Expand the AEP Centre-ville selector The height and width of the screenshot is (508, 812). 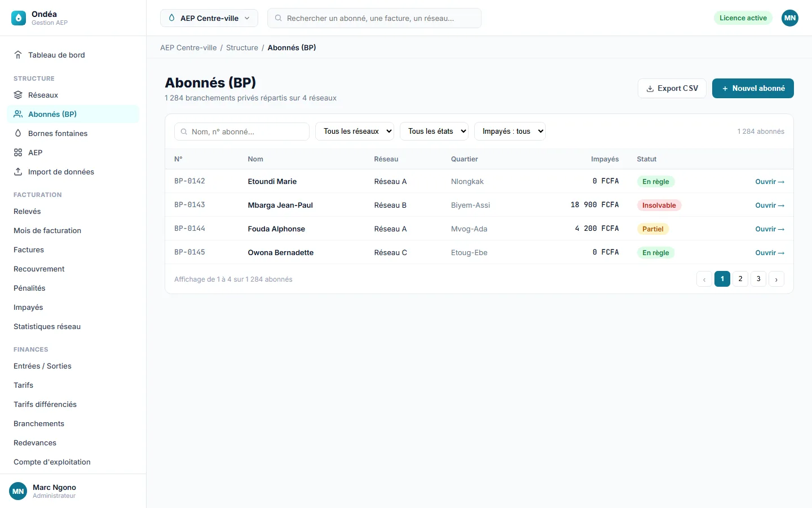[x=209, y=18]
